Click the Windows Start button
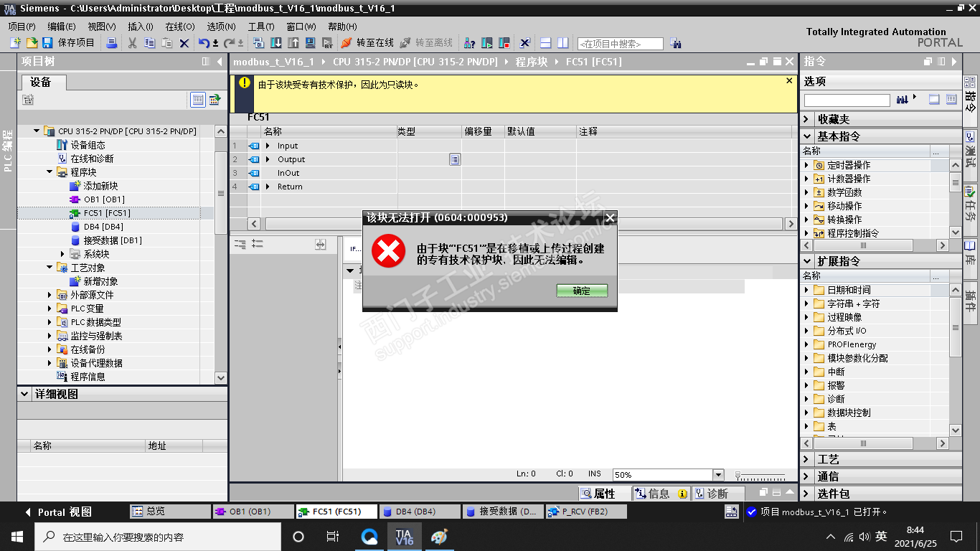 pyautogui.click(x=16, y=537)
